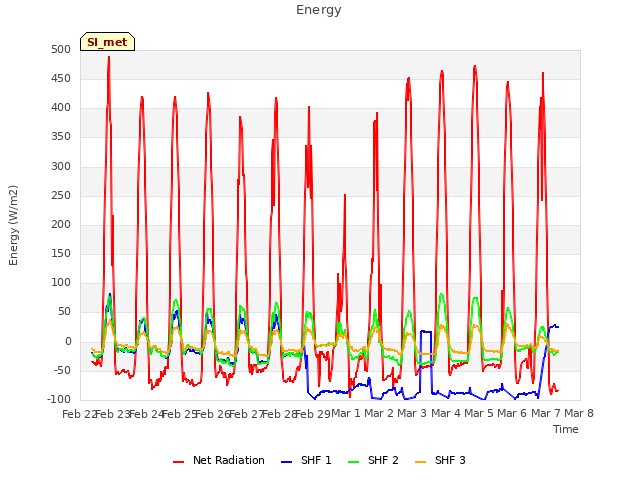Click the Feb 22 x-axis date label
The height and width of the screenshot is (480, 640).
tap(79, 414)
